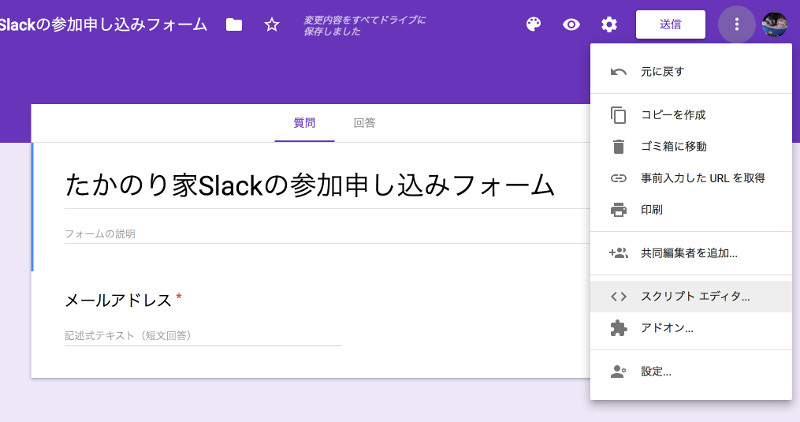Click the header form name Slackの参加申し込みフォーム
800x422 pixels.
tap(104, 24)
